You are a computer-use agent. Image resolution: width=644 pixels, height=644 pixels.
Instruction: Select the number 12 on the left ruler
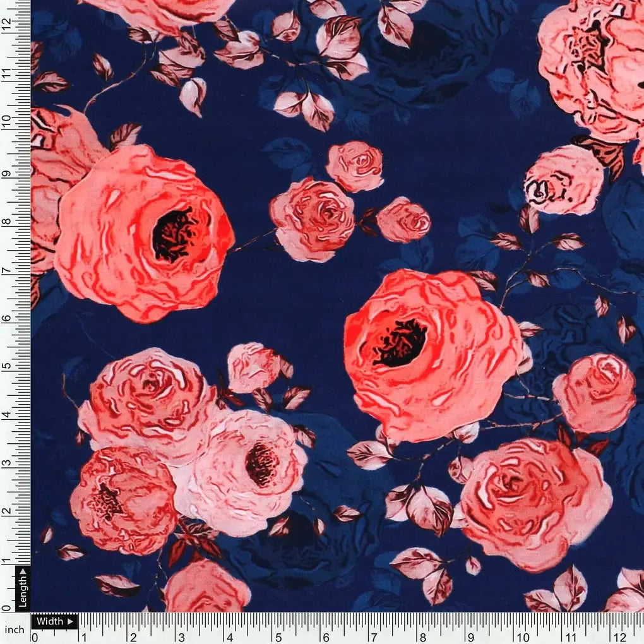coord(8,23)
